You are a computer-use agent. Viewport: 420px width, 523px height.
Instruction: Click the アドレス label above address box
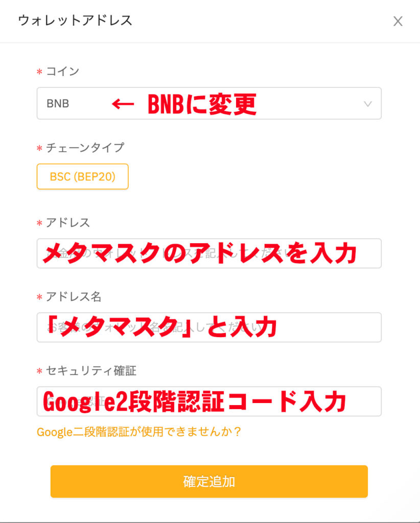pos(68,223)
